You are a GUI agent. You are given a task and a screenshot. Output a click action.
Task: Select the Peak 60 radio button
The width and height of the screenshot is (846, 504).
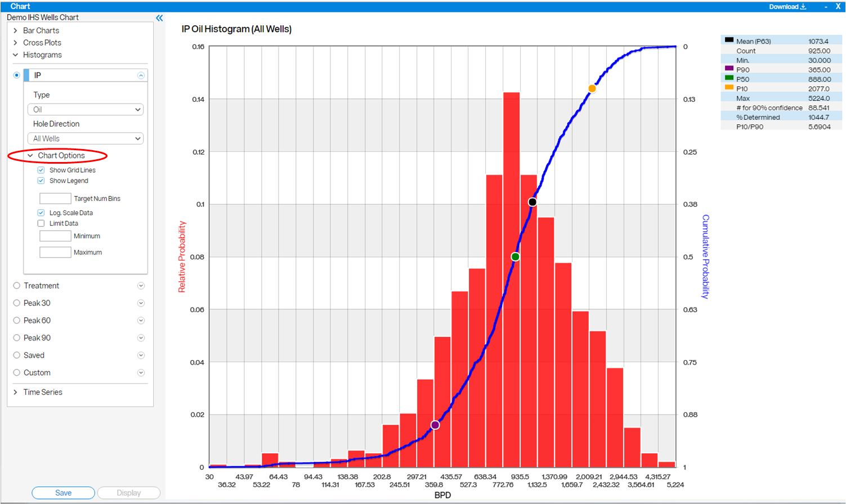[x=17, y=321]
